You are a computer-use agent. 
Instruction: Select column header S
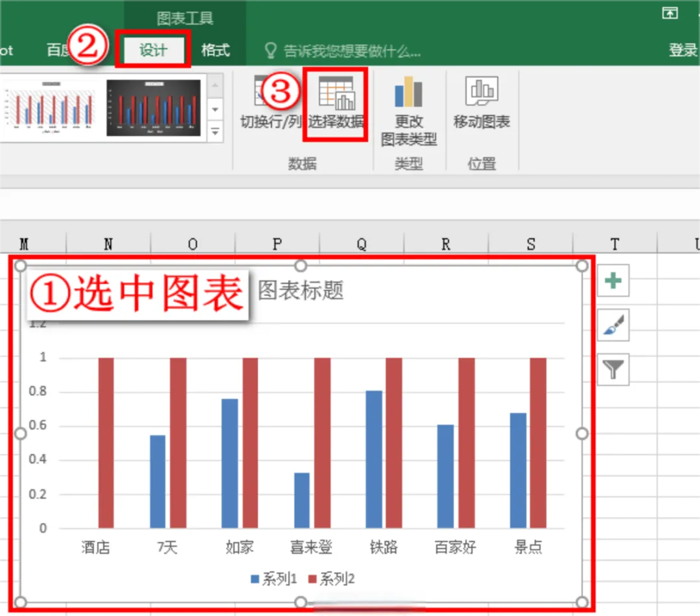click(x=530, y=244)
